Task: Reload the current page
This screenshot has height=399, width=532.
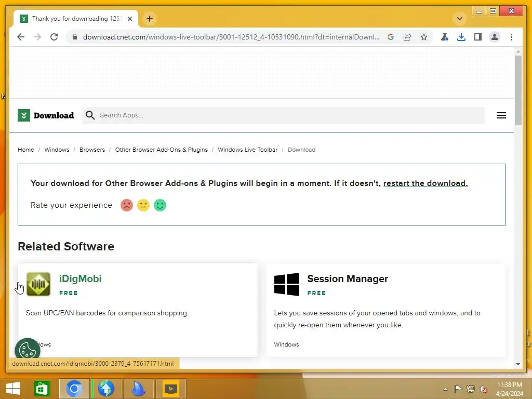Action: tap(54, 37)
